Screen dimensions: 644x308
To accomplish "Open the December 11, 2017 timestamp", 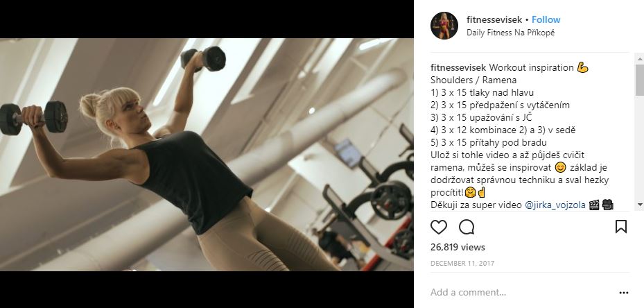I will (462, 263).
